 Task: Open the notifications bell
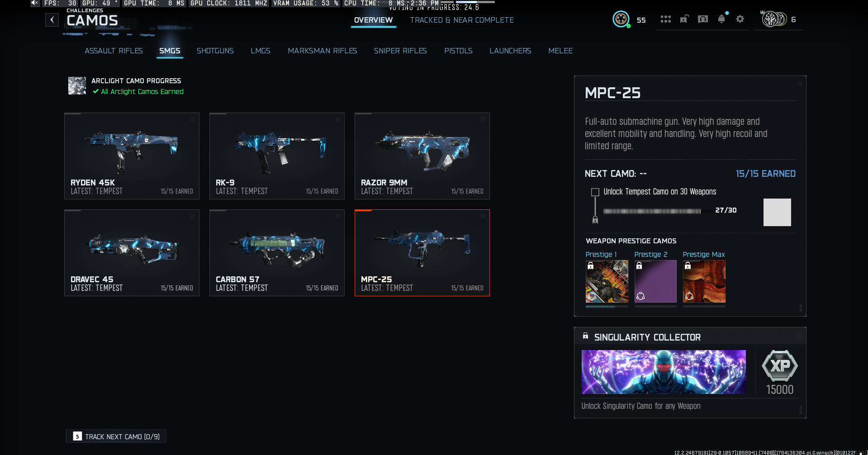[721, 19]
